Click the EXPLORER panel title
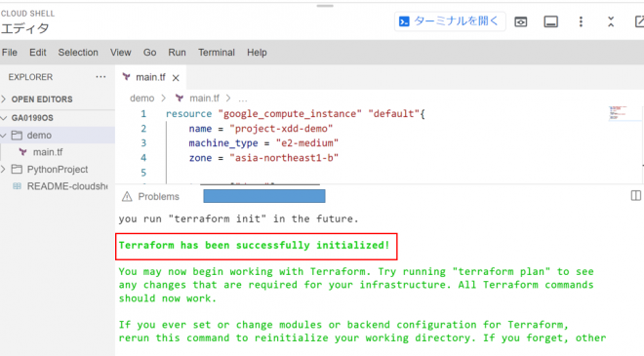 point(30,77)
